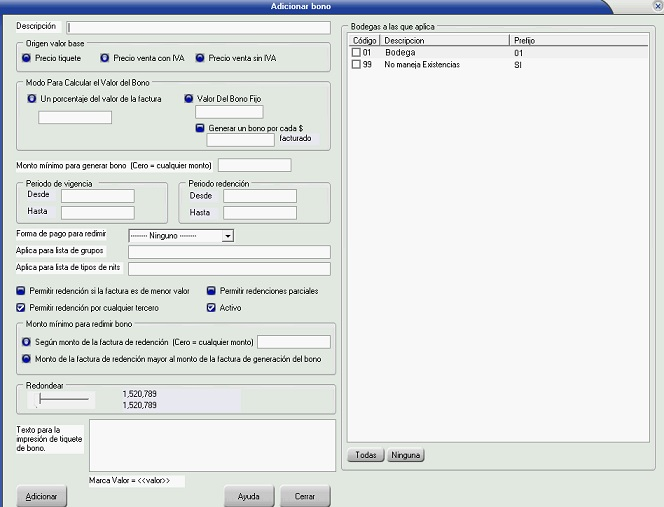The height and width of the screenshot is (507, 664).
Task: Toggle 'Permitir redención por cualquier tercero'
Action: click(21, 307)
